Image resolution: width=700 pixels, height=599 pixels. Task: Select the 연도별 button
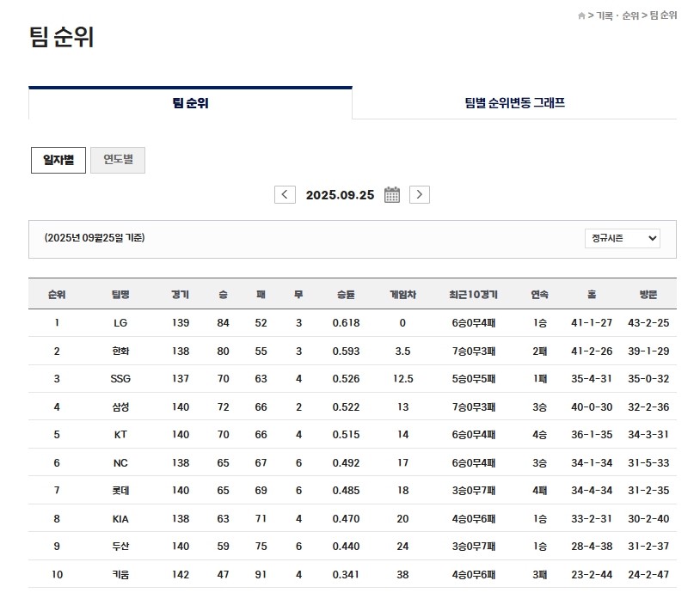118,160
